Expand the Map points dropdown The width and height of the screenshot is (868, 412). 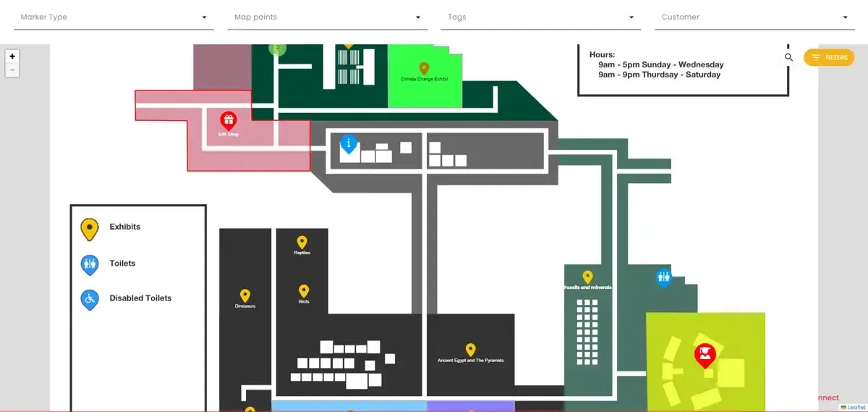click(x=327, y=17)
